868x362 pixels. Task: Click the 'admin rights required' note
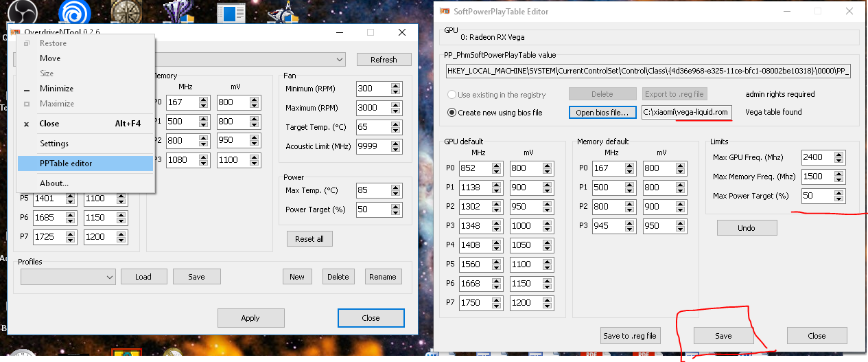click(779, 94)
